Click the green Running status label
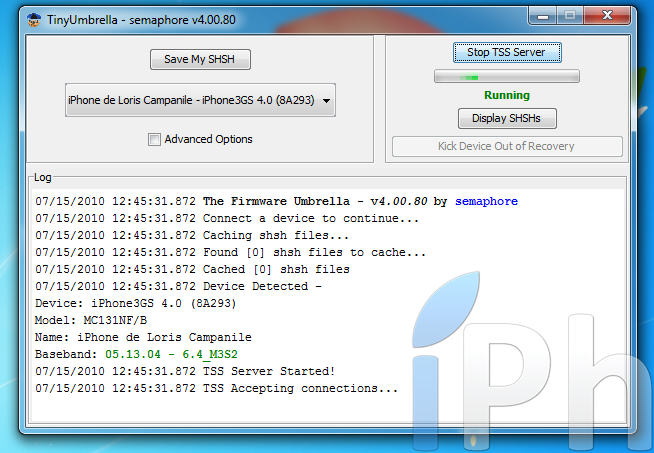This screenshot has width=654, height=453. tap(506, 96)
